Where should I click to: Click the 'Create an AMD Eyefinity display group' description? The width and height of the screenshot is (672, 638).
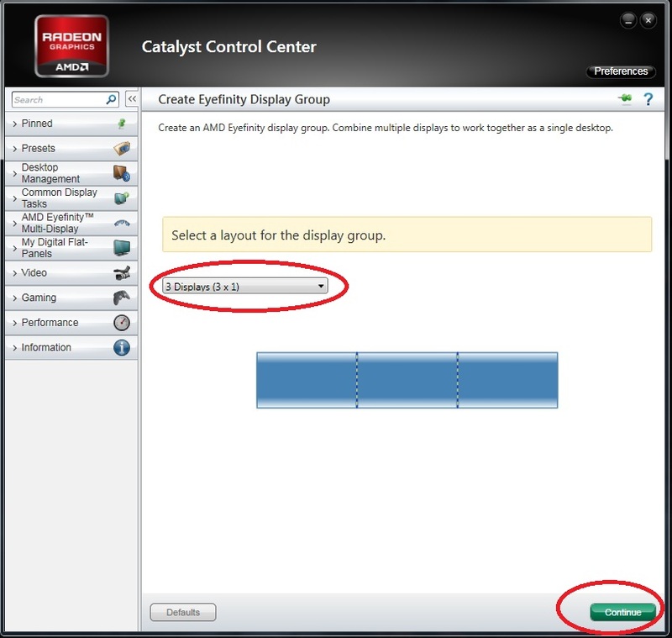(386, 128)
